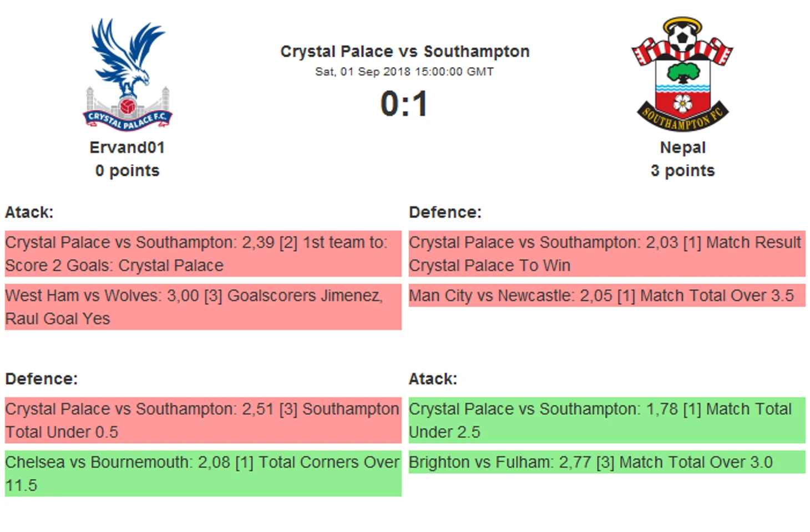
Task: Open the Nepal player name
Action: (x=682, y=148)
